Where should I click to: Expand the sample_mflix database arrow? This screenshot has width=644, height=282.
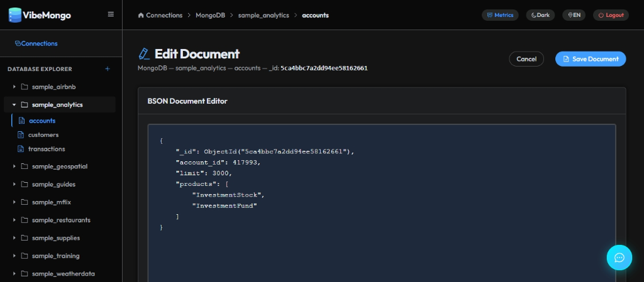14,202
